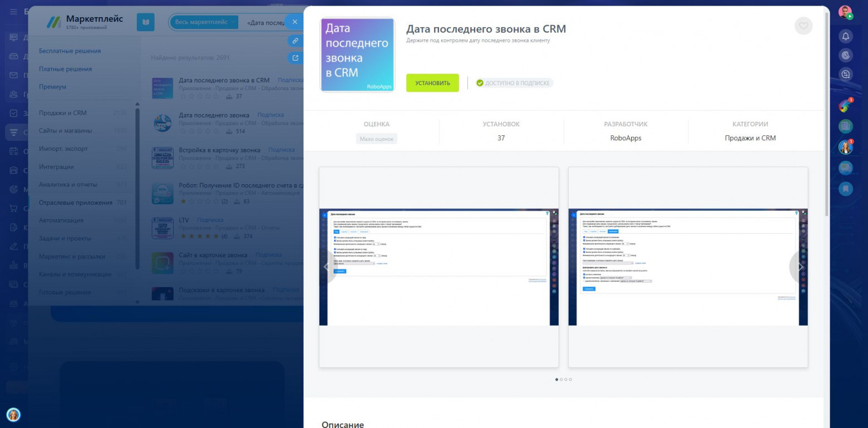
Task: Show next screenshot with right arrow
Action: click(x=800, y=267)
